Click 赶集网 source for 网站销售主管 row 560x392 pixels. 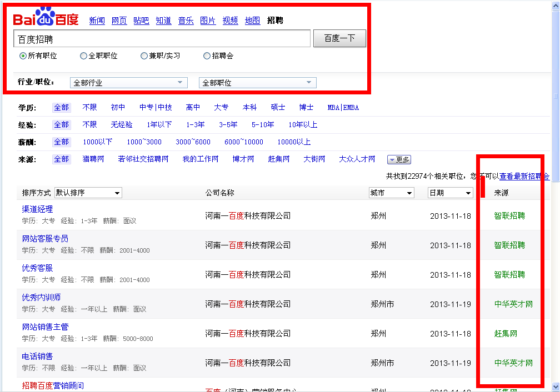click(x=506, y=334)
